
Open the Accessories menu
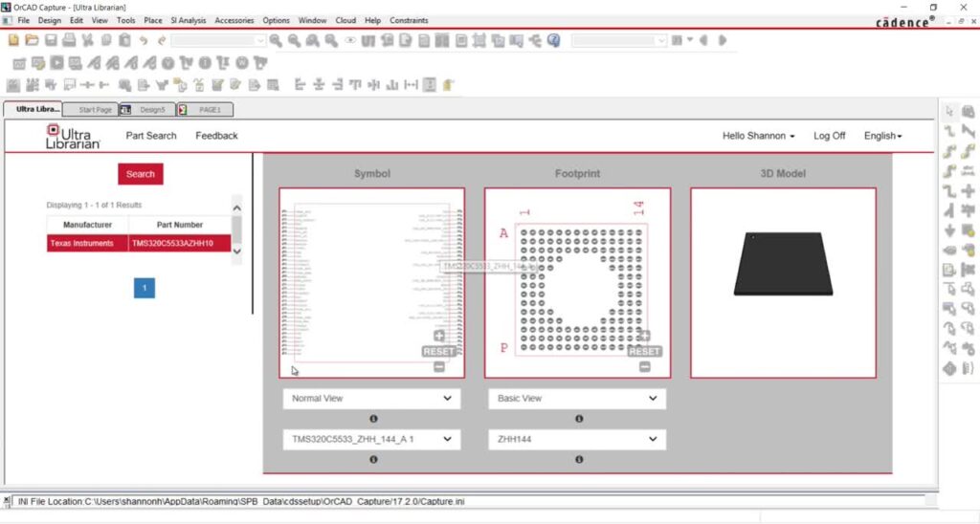point(234,21)
